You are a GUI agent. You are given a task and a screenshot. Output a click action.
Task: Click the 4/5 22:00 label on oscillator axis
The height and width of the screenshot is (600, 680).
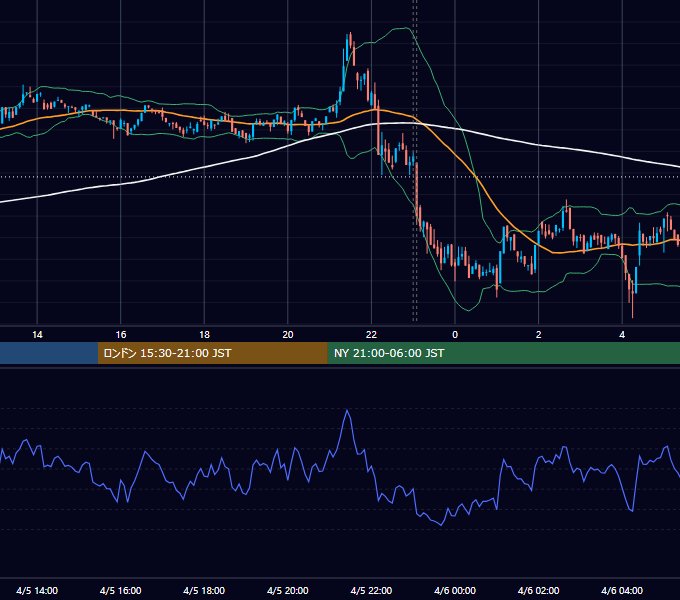[371, 590]
